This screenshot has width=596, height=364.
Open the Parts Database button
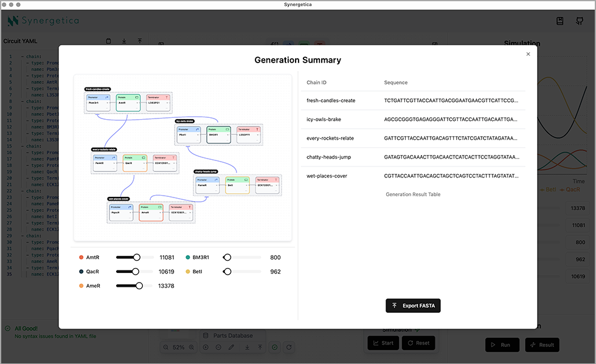tap(232, 336)
